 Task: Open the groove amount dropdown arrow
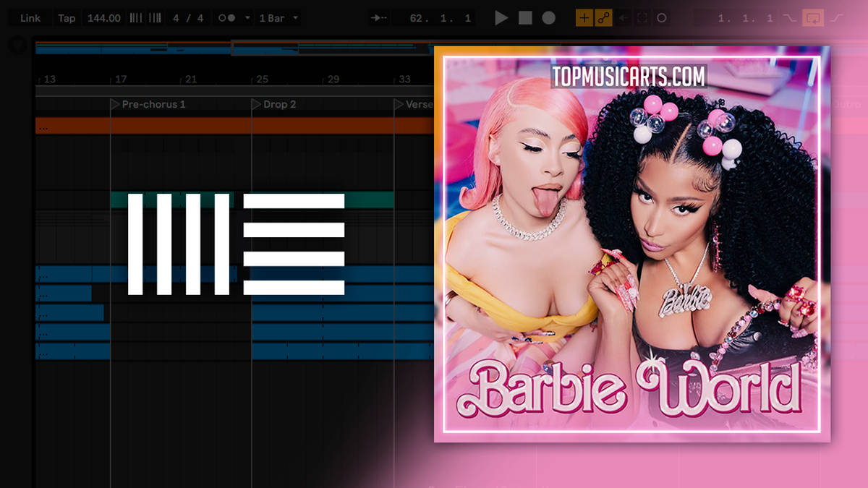tap(247, 17)
